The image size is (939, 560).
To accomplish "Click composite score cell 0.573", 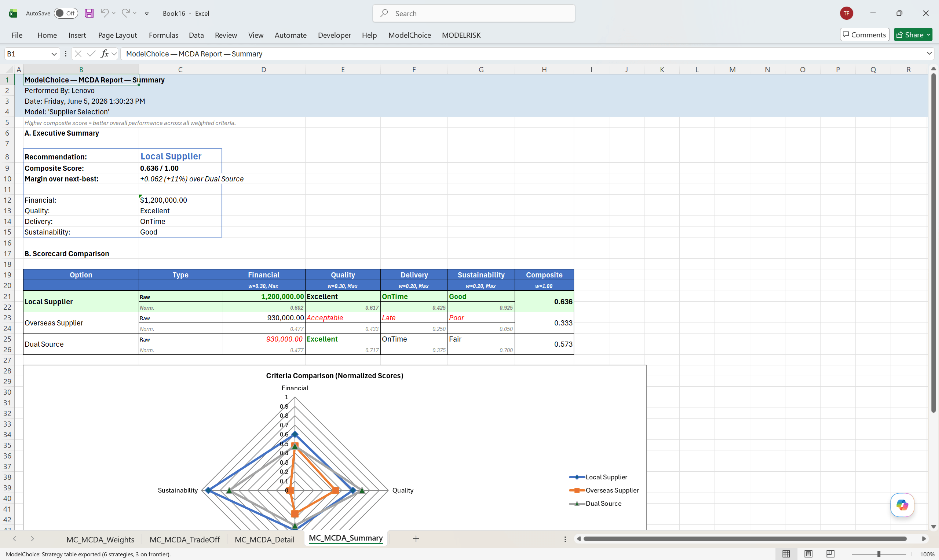I will tap(544, 344).
